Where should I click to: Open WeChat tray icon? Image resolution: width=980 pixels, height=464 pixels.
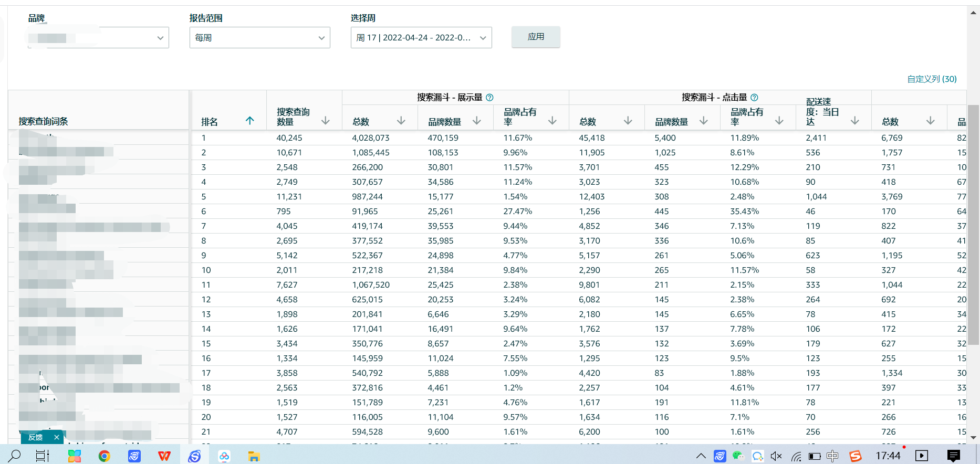738,456
